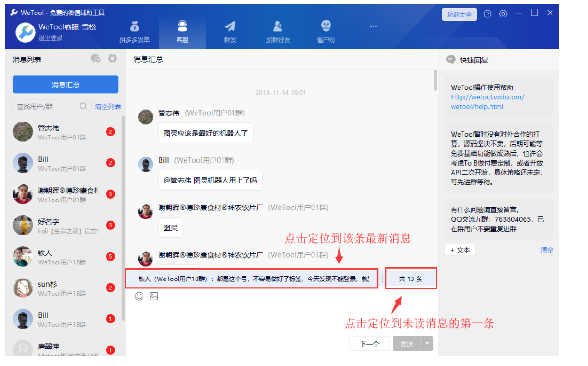Viewport: 588px width, 366px height.
Task: Select 好名字 conversation in list
Action: click(x=65, y=226)
